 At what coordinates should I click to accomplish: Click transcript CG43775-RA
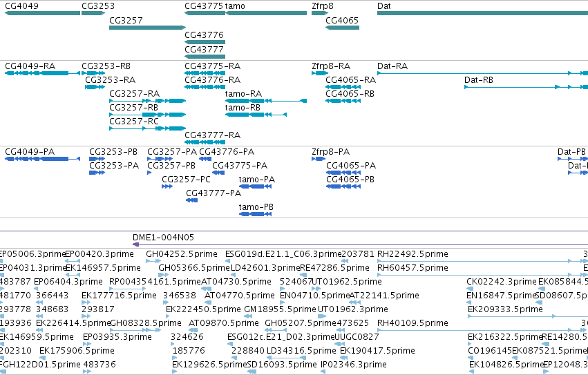tap(205, 73)
